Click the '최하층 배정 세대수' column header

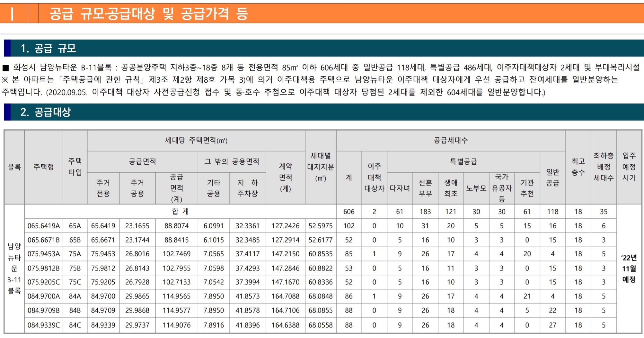point(604,167)
